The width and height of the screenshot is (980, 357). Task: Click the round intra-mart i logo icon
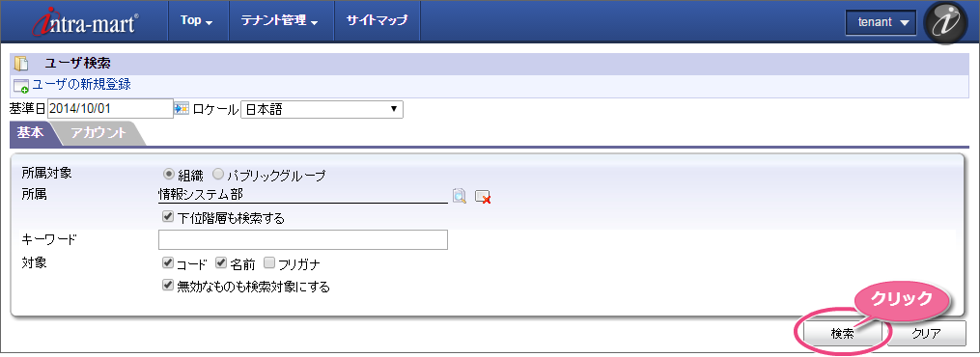point(945,22)
